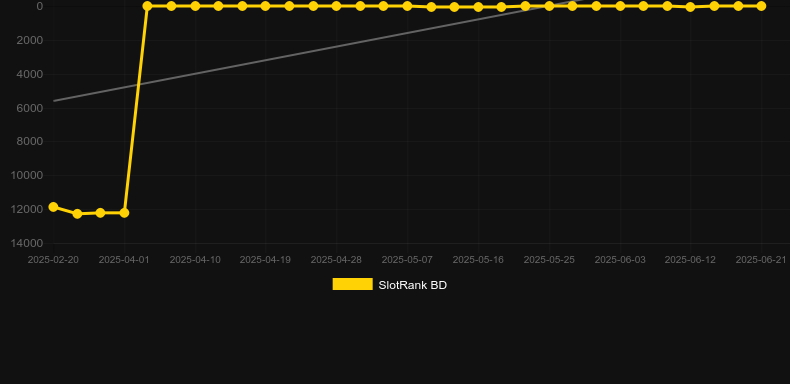The width and height of the screenshot is (790, 384).
Task: Select the data point above 2025-05-25
Action: click(549, 6)
